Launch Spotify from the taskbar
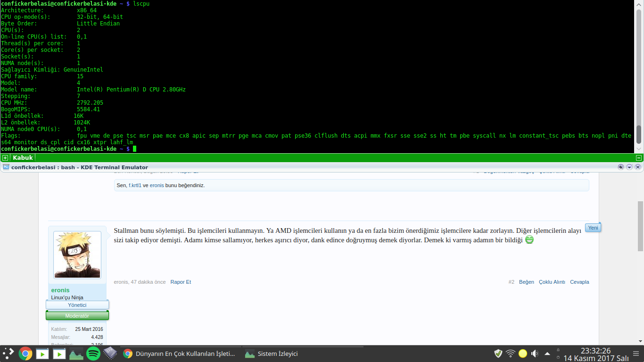 pyautogui.click(x=93, y=354)
